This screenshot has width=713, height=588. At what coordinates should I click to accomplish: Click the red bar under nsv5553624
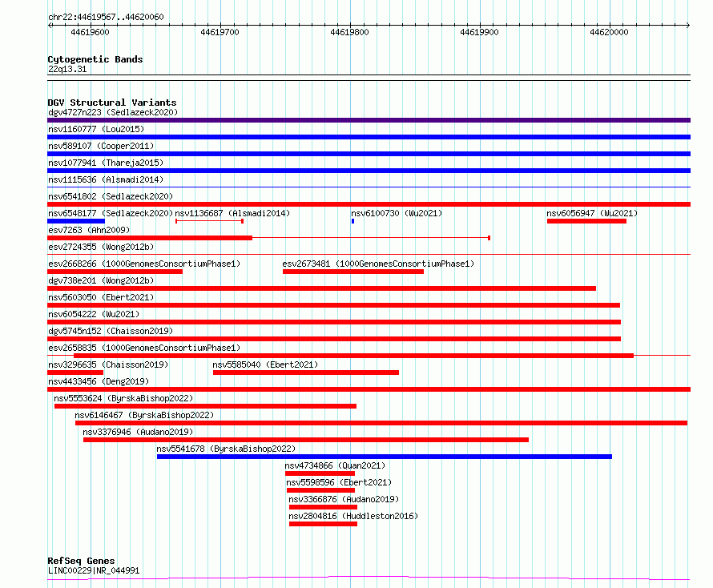pyautogui.click(x=206, y=406)
